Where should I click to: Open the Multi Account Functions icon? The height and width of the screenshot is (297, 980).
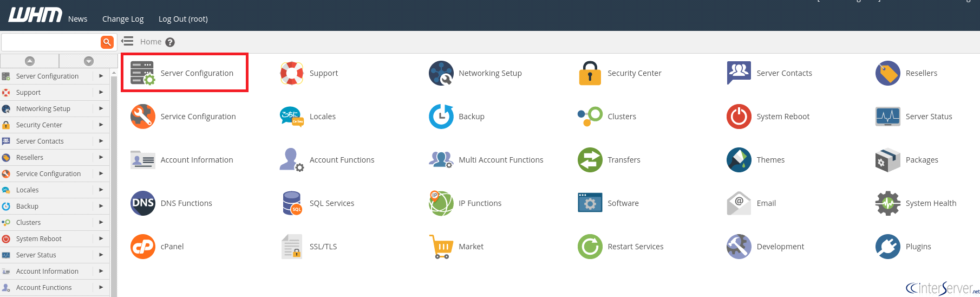point(441,160)
